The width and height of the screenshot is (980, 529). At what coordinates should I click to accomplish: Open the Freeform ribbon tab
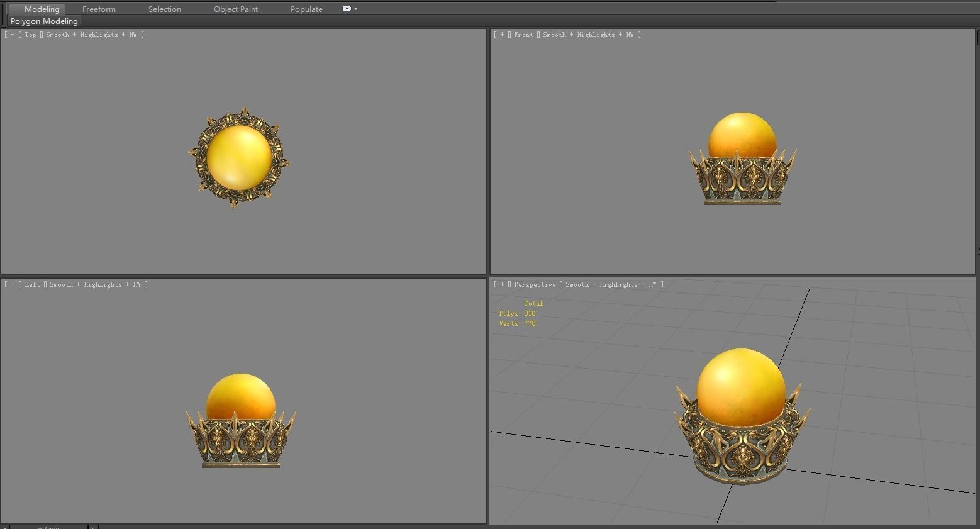pos(99,9)
